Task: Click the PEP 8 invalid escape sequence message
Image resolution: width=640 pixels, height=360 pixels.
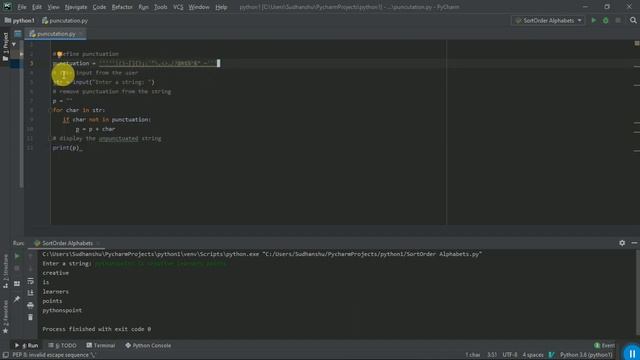Action: click(53, 355)
